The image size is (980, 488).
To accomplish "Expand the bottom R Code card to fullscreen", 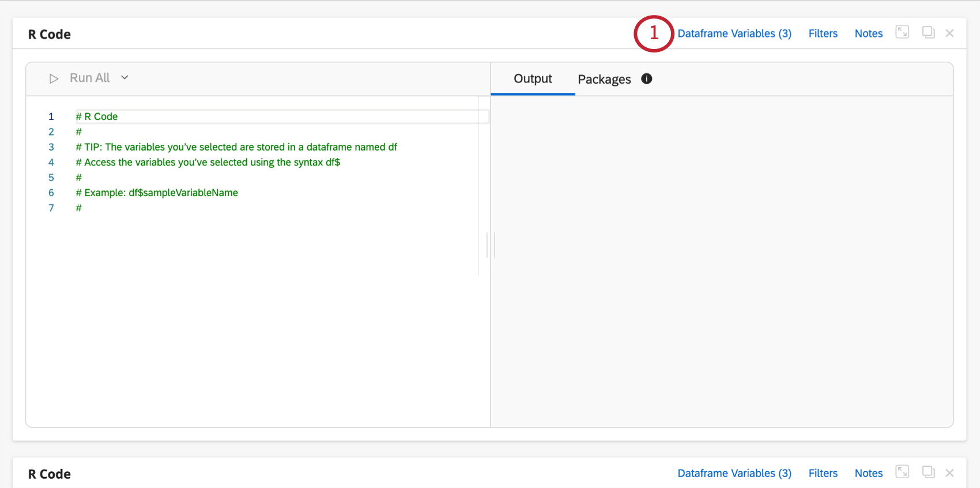I will coord(902,472).
